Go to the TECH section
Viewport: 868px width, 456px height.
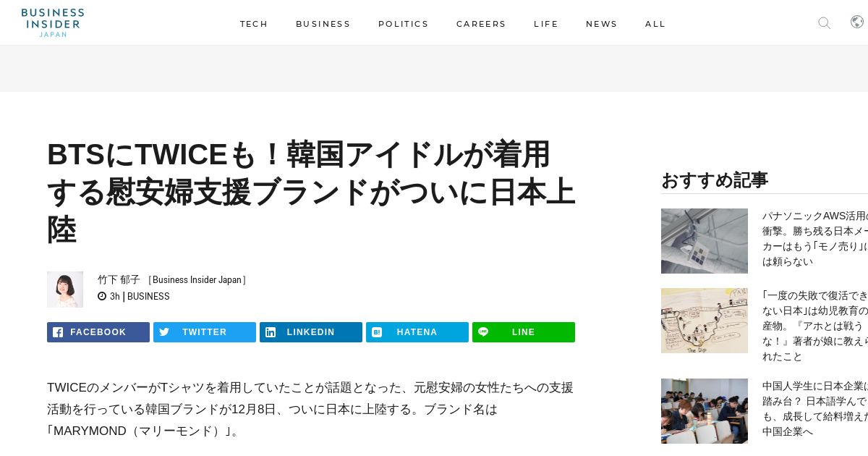click(x=254, y=24)
